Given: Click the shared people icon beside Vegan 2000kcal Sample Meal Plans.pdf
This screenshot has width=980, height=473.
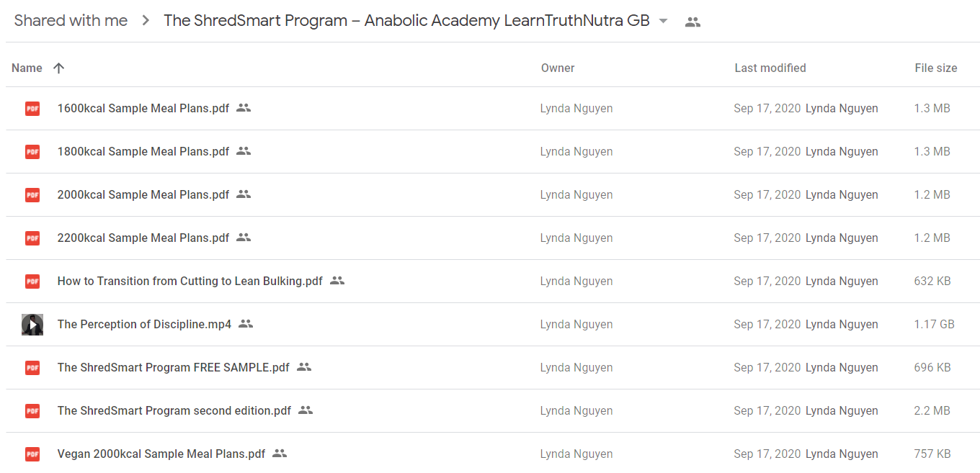Looking at the screenshot, I should coord(280,454).
